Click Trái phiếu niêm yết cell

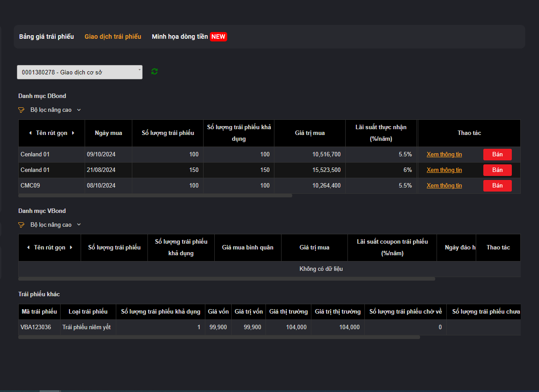88,327
